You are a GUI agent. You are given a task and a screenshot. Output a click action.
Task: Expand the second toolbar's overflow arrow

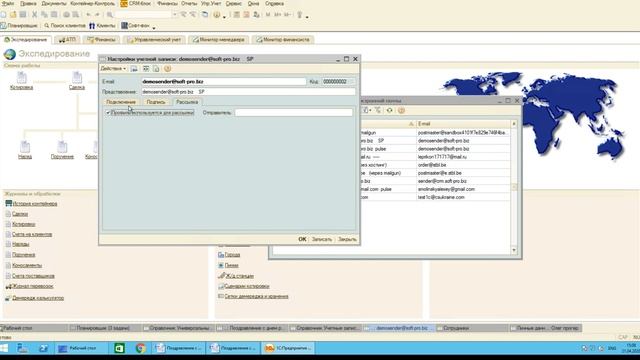pyautogui.click(x=154, y=28)
